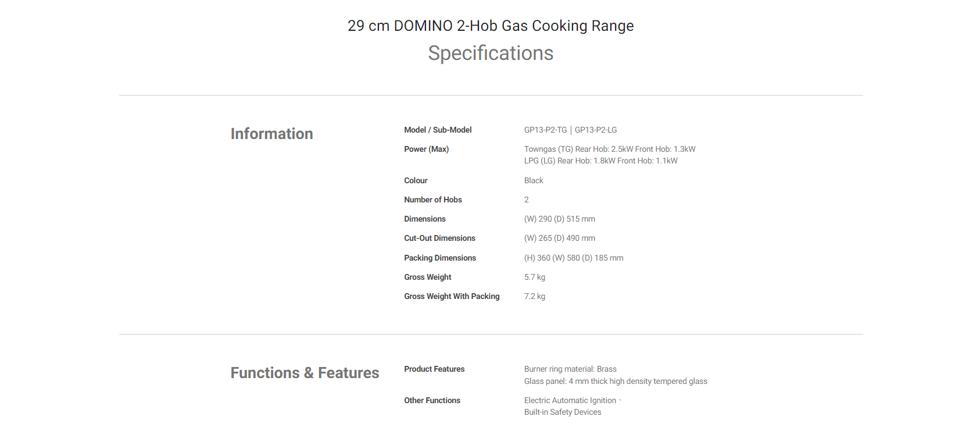Click the 'Electric Automatic Ignition' text
This screenshot has width=980, height=445.
pyautogui.click(x=570, y=400)
